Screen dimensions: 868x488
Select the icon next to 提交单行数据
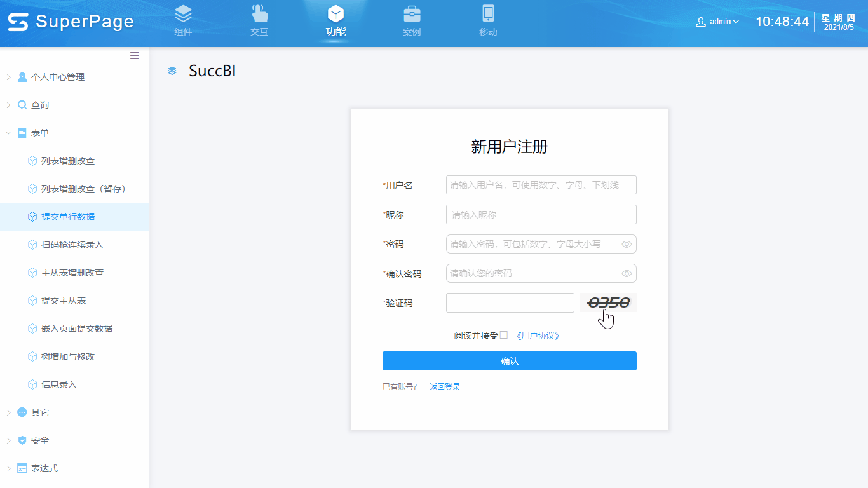(32, 216)
